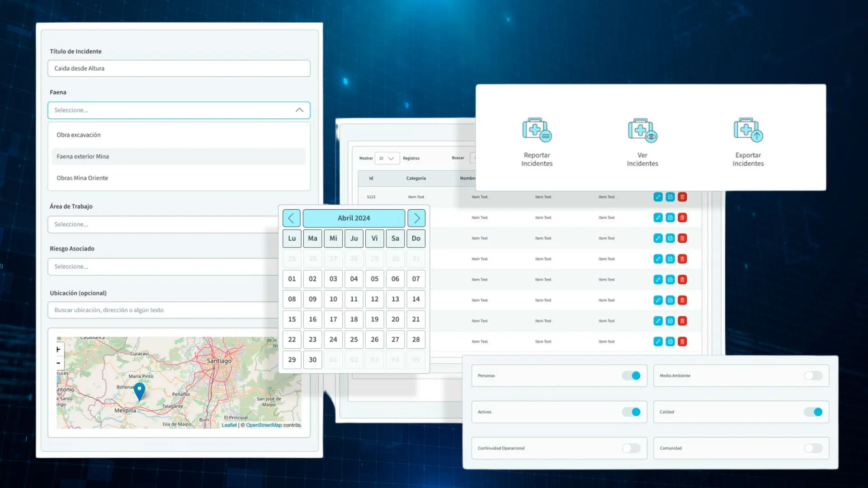
Task: Click the 5123 id cell
Action: [371, 197]
